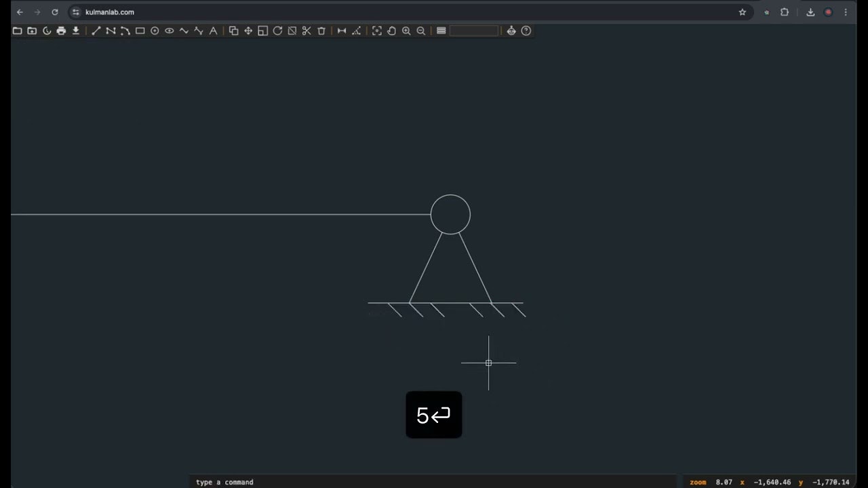Select the Text tool
Viewport: 868px width, 488px height.
click(213, 30)
